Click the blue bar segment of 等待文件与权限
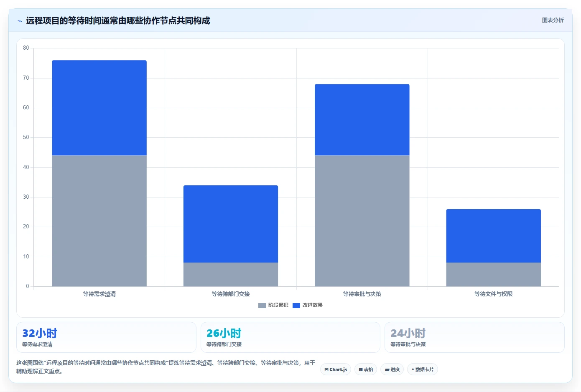581x392 pixels. pos(494,236)
